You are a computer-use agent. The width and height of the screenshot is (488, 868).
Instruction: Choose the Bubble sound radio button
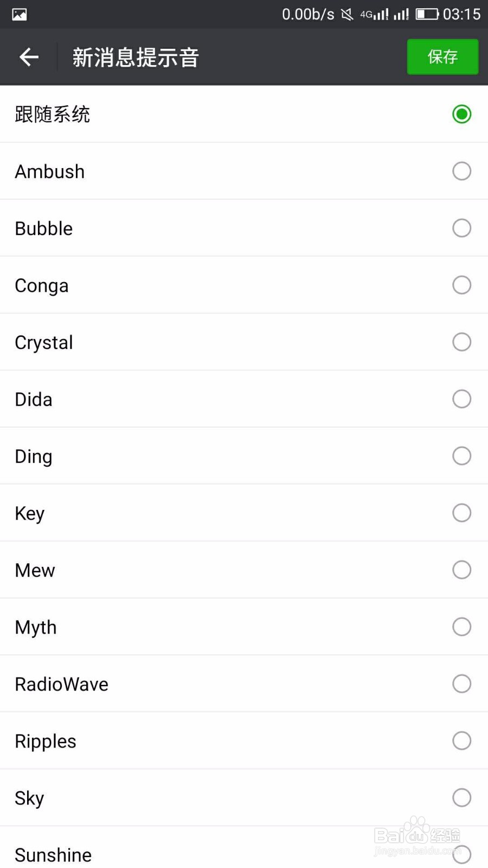click(461, 228)
